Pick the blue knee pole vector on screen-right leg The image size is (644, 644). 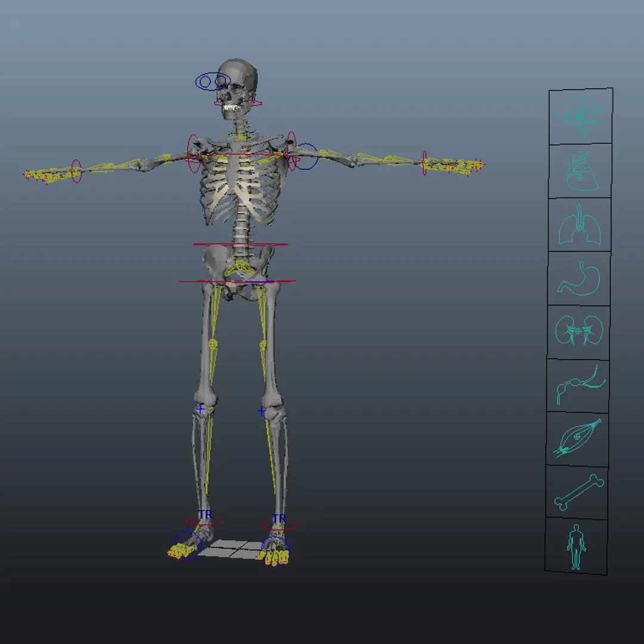[262, 411]
